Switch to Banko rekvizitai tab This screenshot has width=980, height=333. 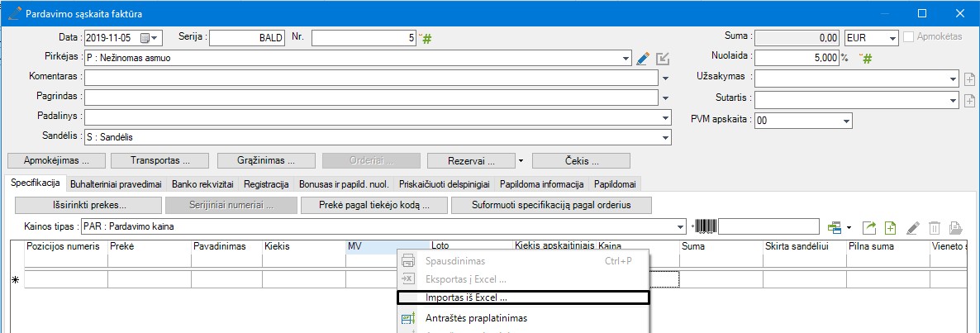coord(202,184)
